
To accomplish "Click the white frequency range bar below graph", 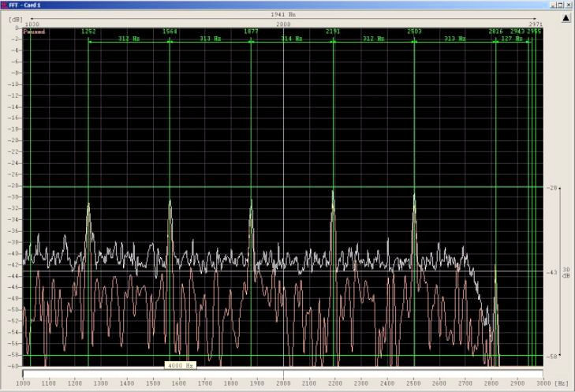I will [283, 373].
